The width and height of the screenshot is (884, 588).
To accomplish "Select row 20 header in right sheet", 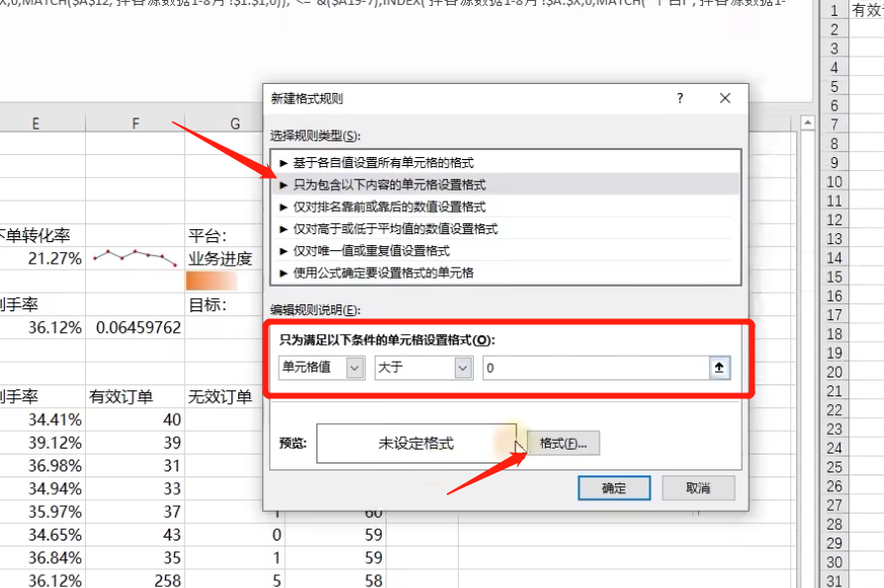I will coord(835,373).
